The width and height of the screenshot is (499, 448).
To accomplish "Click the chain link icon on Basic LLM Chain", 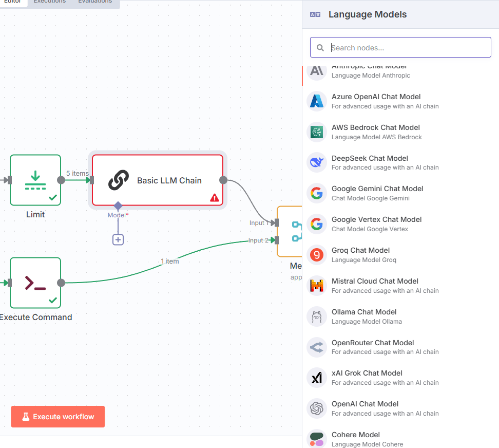I will (119, 180).
